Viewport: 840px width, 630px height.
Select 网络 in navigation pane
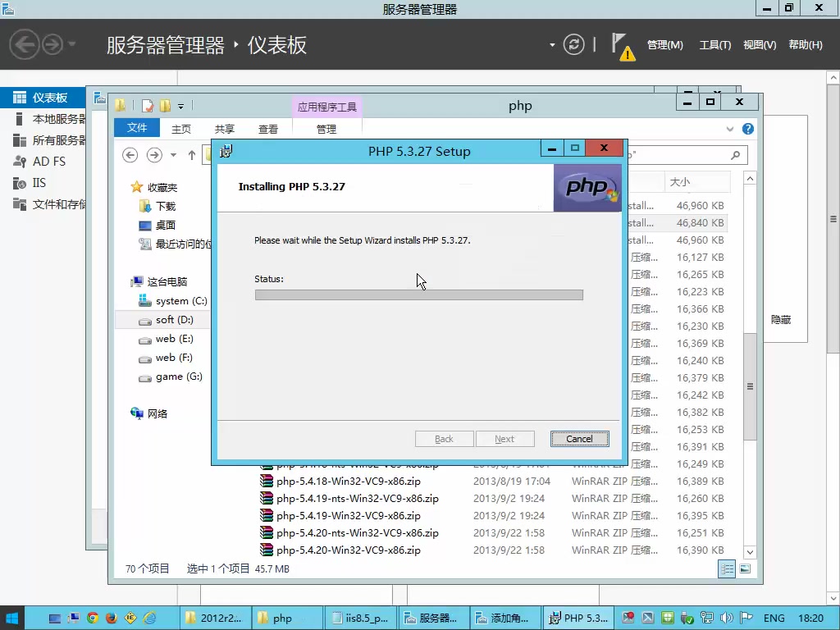pyautogui.click(x=149, y=413)
